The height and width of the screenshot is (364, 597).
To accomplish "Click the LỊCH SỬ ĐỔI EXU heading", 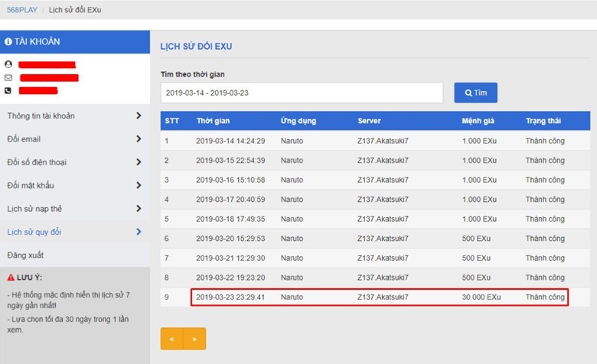I will [196, 47].
